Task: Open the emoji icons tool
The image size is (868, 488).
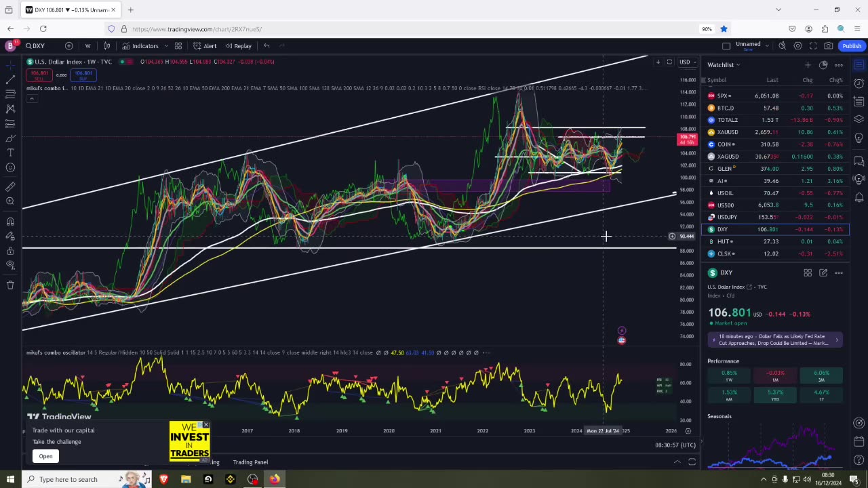Action: pos(10,168)
